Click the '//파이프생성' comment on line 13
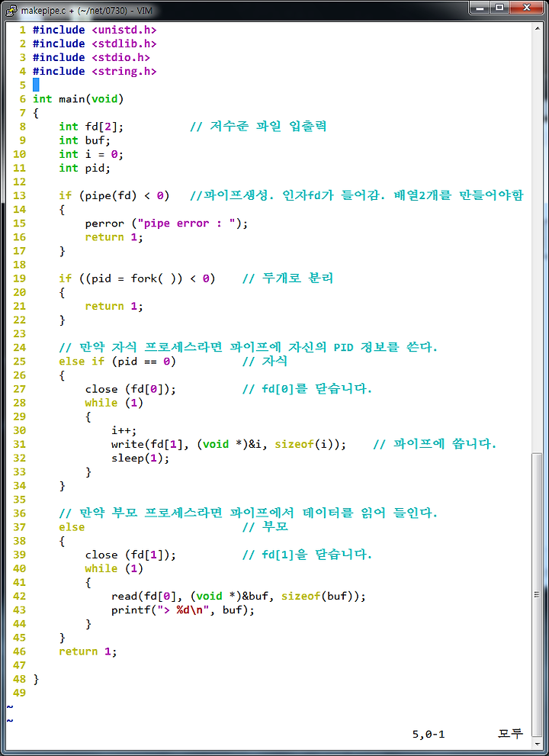This screenshot has width=549, height=756. point(356,196)
